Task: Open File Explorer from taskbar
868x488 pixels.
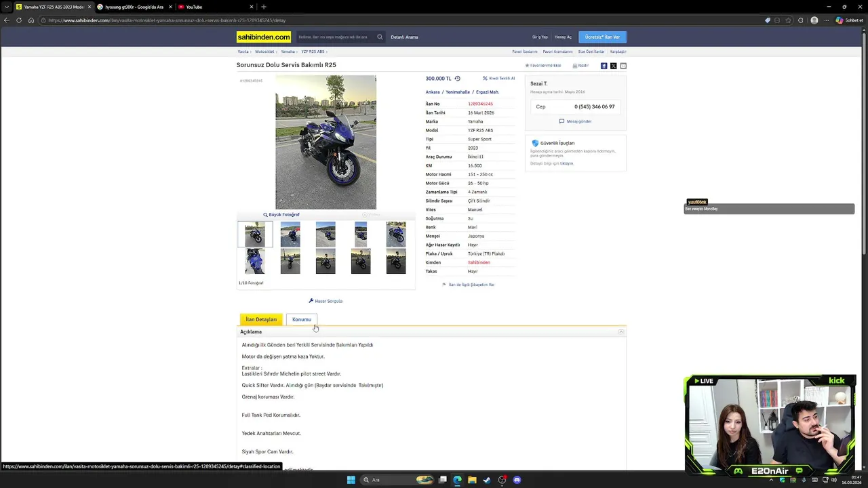Action: point(472,480)
